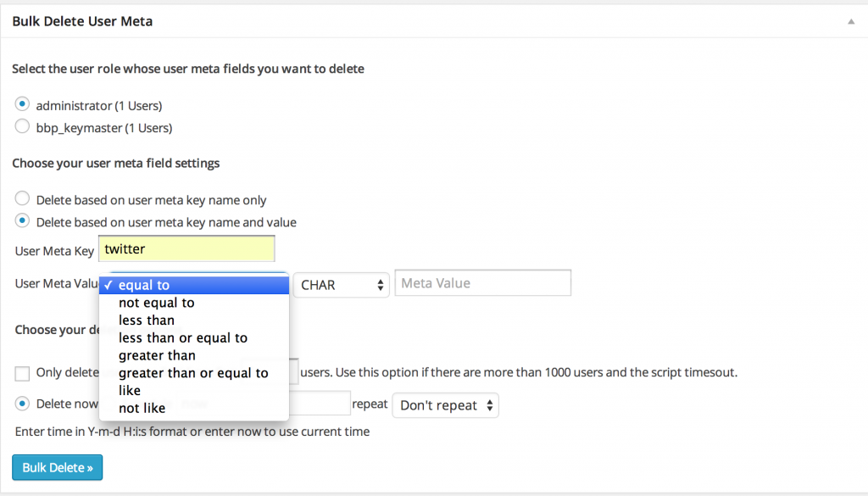Collapse the Bulk Delete User Meta panel
The image size is (868, 496).
click(850, 21)
